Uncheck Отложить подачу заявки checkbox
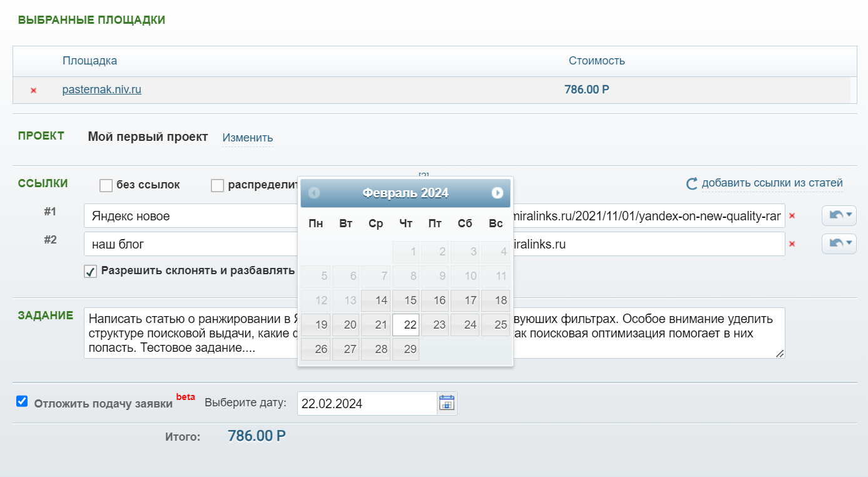868x477 pixels. [22, 401]
